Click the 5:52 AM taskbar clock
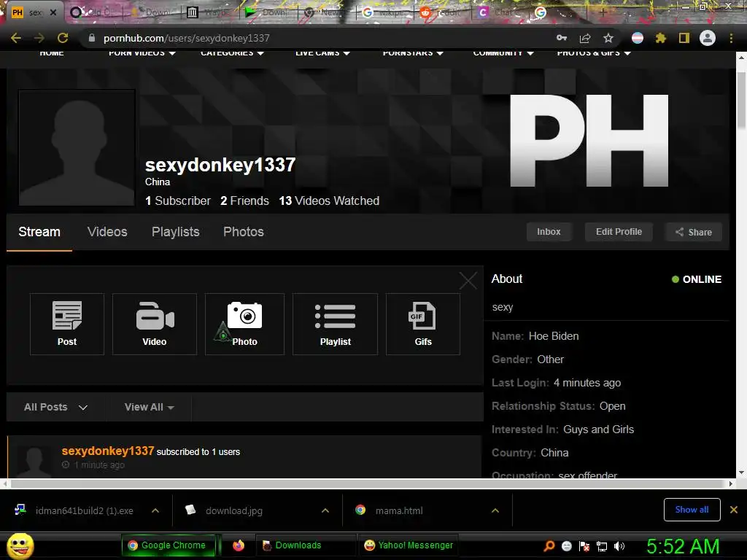This screenshot has height=560, width=747. coord(683,546)
